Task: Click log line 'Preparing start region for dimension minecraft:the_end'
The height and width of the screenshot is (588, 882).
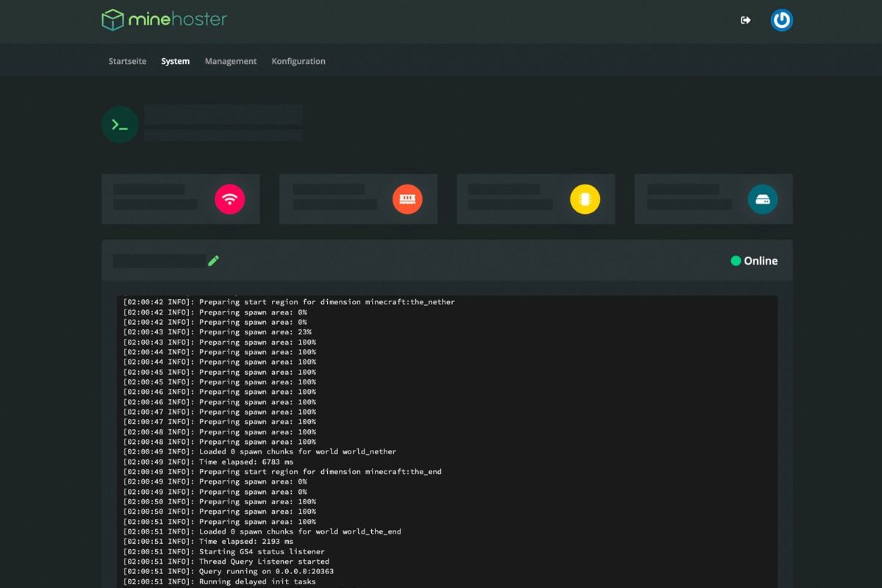Action: (x=282, y=472)
